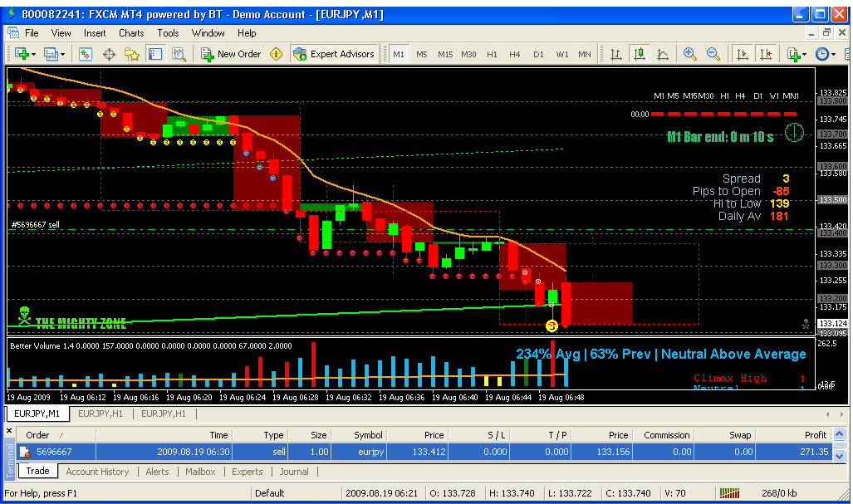Image resolution: width=853 pixels, height=504 pixels.
Task: Open the Alerts tab
Action: [157, 472]
